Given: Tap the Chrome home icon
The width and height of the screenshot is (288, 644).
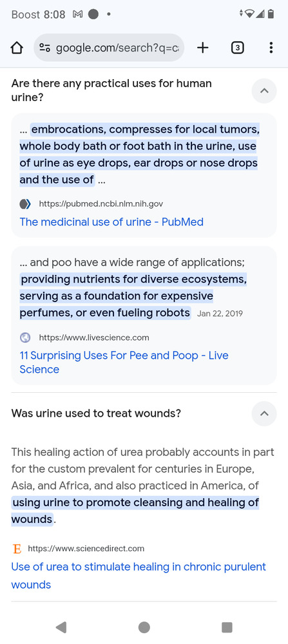Looking at the screenshot, I should 17,48.
